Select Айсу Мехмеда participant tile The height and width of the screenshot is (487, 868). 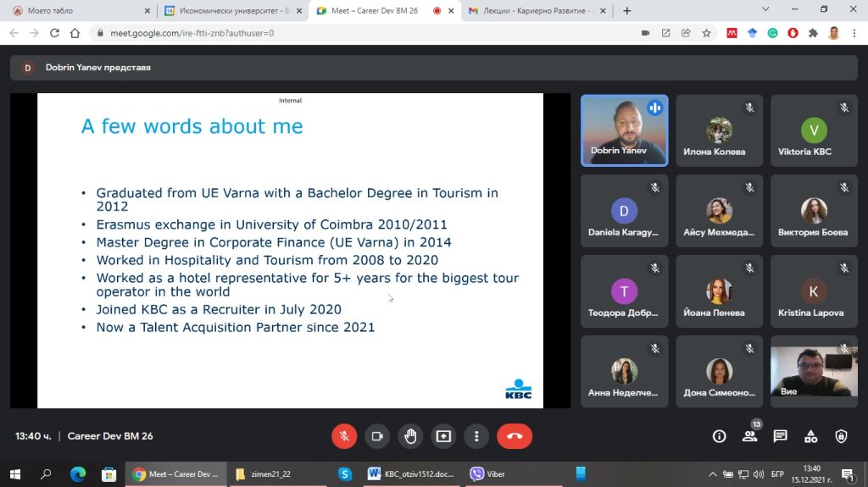[x=719, y=211]
